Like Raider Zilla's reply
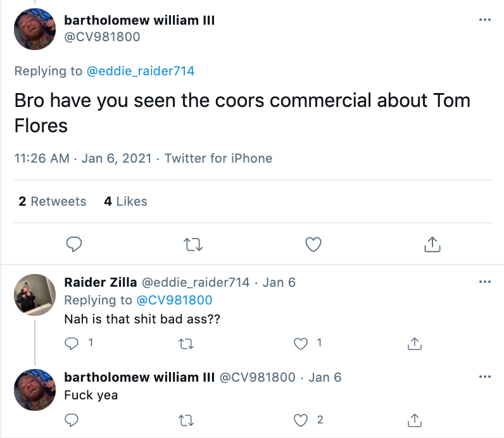 pos(301,343)
